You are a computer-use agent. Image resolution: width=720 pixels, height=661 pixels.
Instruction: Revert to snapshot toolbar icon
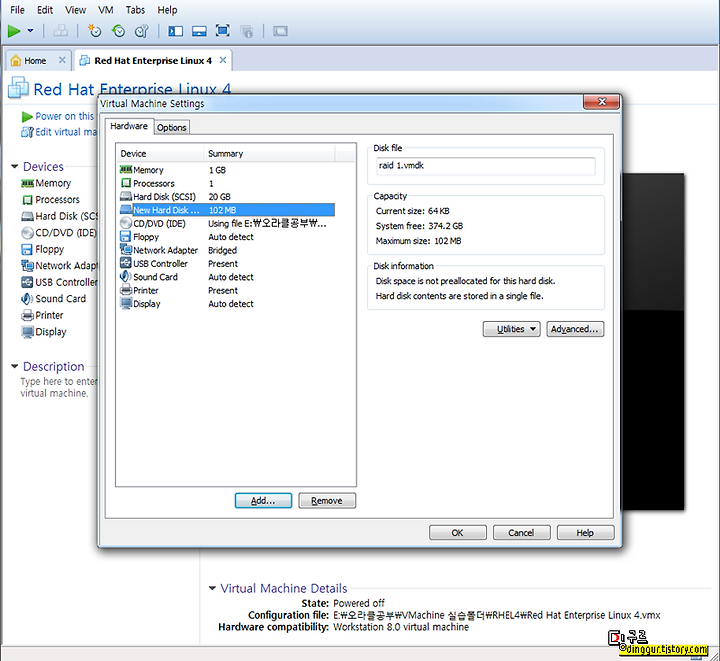[118, 31]
